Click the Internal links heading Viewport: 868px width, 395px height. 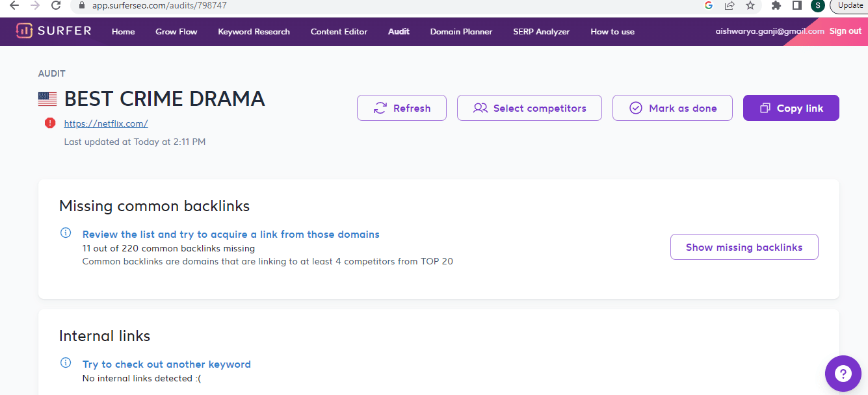click(105, 336)
